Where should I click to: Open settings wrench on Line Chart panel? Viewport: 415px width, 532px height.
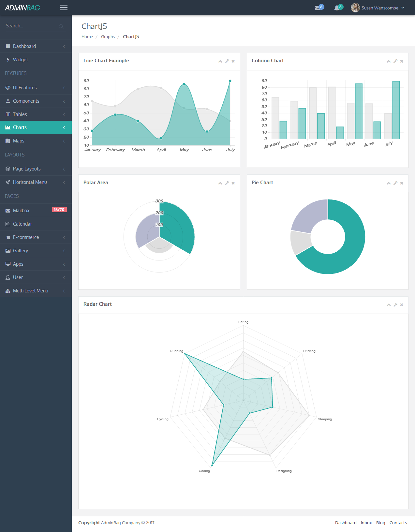tap(227, 61)
